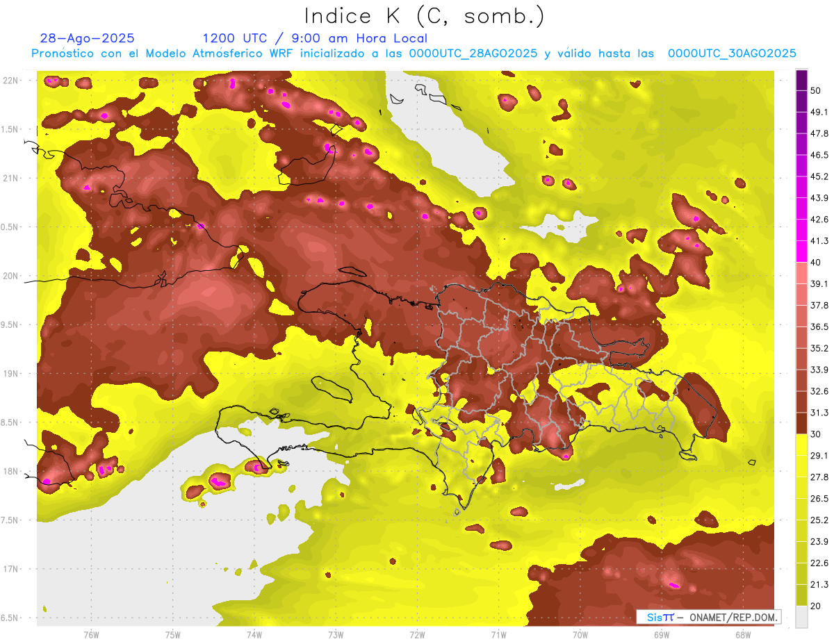Pick the dark brown swatch between 30 and 31.3
The height and width of the screenshot is (644, 834).
point(801,423)
